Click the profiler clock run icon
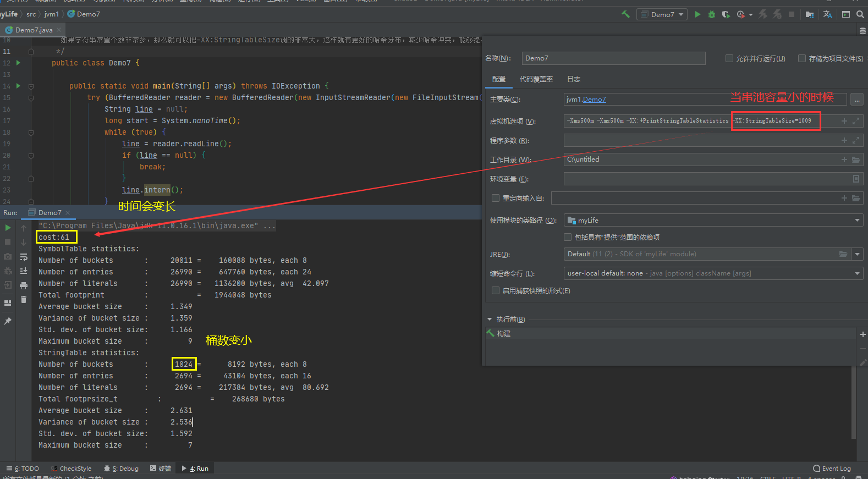This screenshot has width=868, height=479. point(741,14)
